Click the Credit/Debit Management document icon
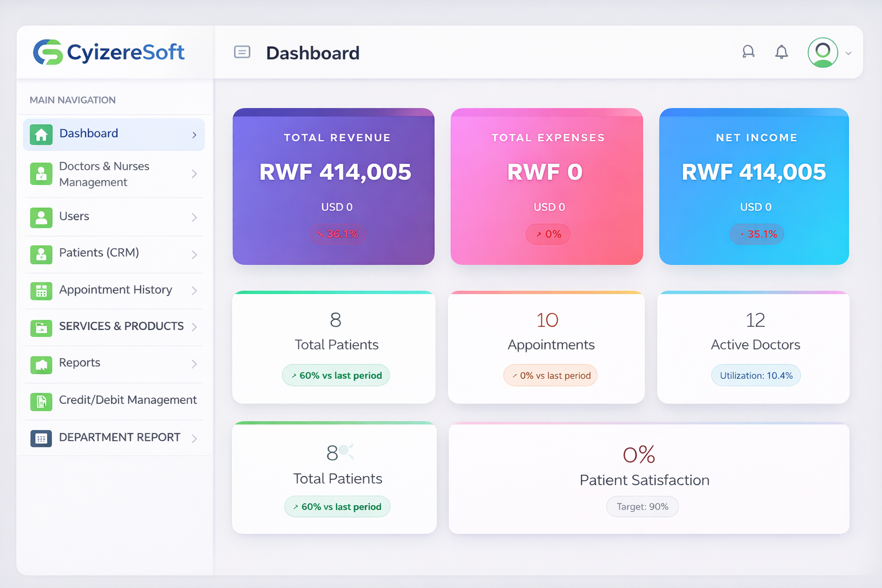Screen dimensions: 882x588 tap(41, 401)
